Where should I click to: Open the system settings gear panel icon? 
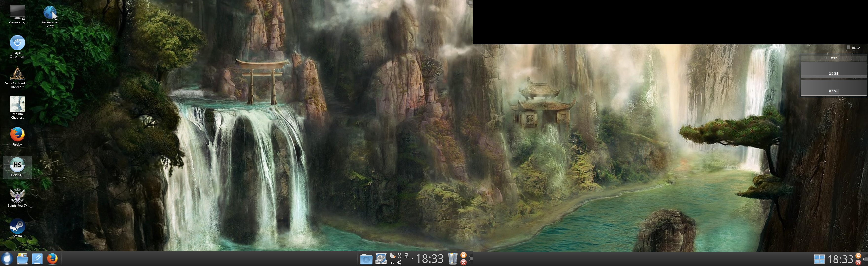tap(381, 259)
